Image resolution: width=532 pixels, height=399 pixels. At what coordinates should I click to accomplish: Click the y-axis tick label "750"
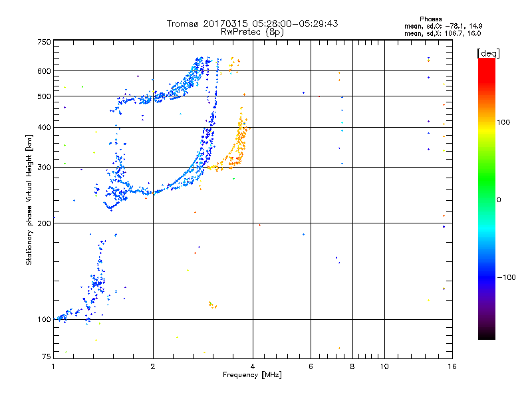pyautogui.click(x=44, y=42)
